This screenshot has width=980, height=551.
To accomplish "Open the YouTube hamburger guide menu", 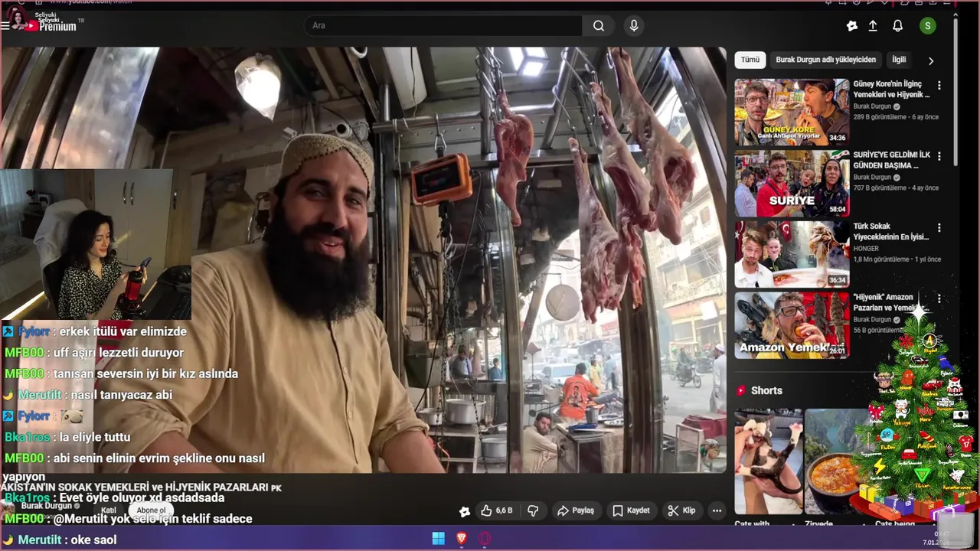I will (5, 25).
